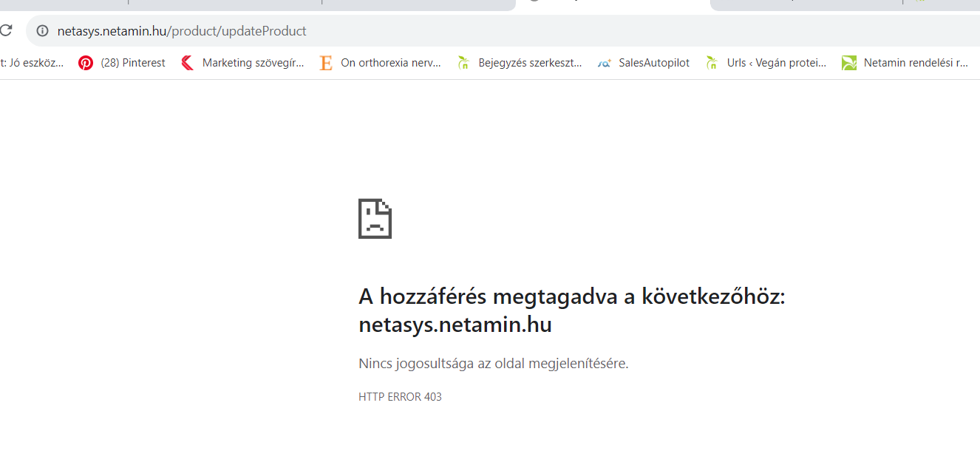Click the red icon of Marketing szövegír bookmark
980x465 pixels.
188,63
